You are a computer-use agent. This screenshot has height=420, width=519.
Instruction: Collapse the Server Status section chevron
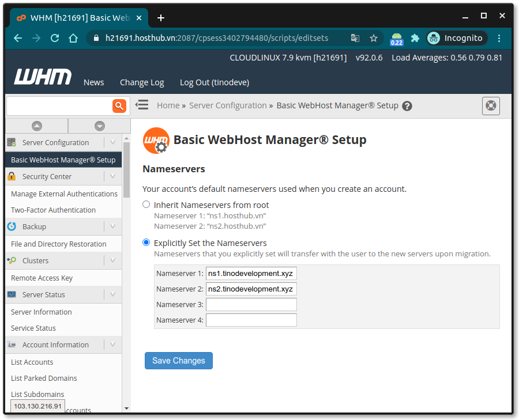pos(112,294)
